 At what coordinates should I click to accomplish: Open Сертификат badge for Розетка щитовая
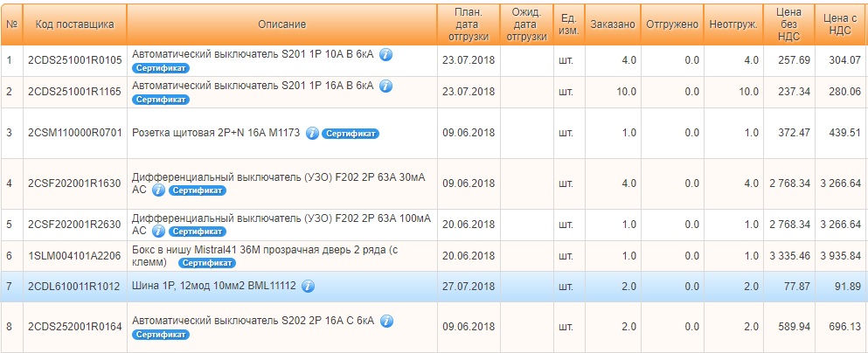point(351,134)
